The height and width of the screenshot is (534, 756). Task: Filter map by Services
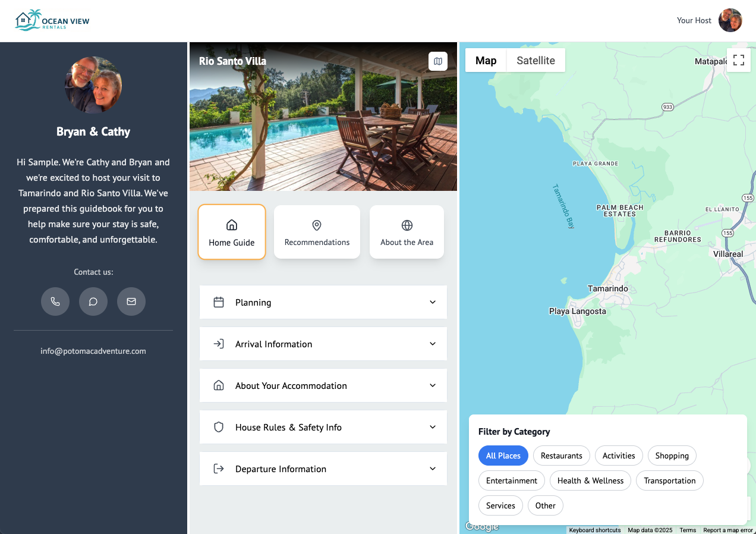pos(501,505)
